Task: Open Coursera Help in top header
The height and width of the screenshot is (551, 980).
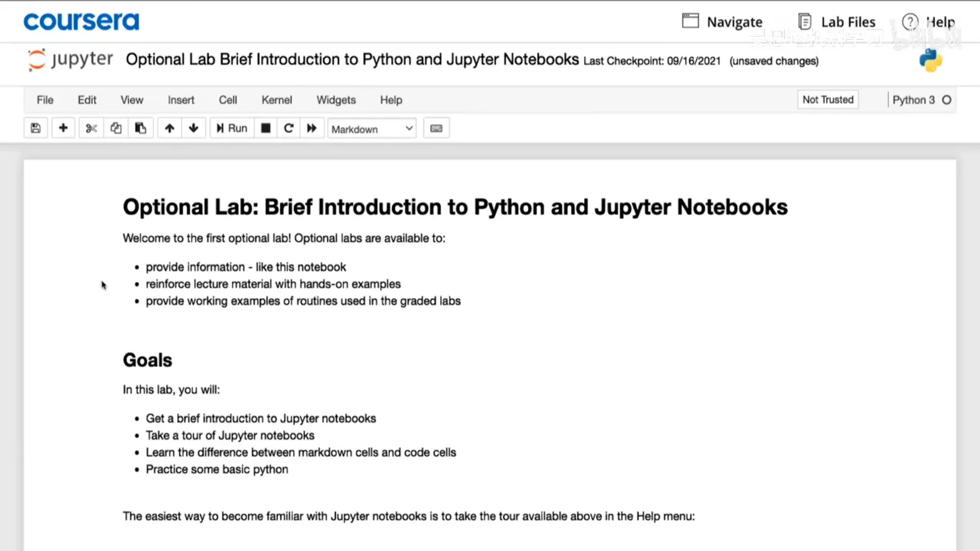Action: pyautogui.click(x=928, y=21)
